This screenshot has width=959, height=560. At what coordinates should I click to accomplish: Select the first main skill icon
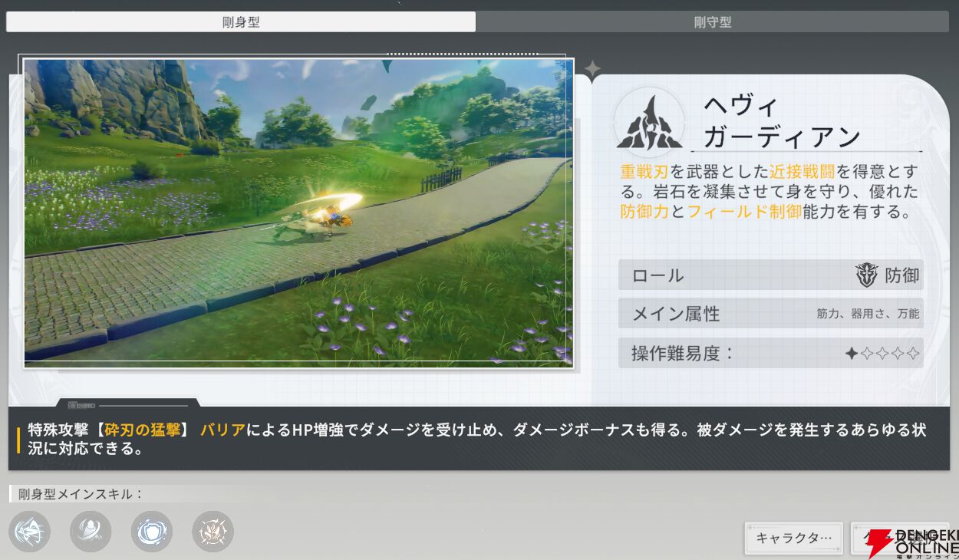pyautogui.click(x=29, y=531)
